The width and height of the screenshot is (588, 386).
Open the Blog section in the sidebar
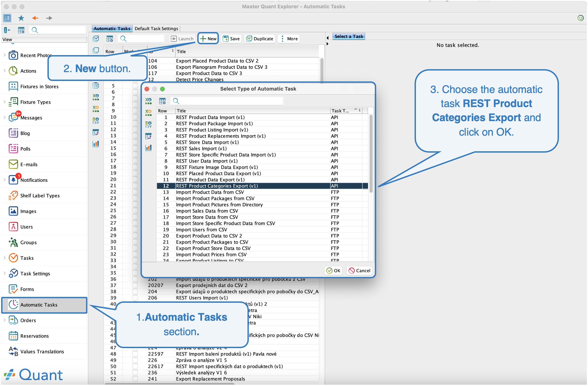click(x=44, y=133)
